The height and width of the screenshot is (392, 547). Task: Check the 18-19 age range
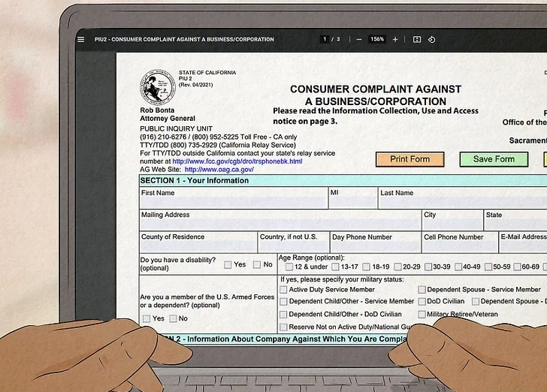(367, 267)
